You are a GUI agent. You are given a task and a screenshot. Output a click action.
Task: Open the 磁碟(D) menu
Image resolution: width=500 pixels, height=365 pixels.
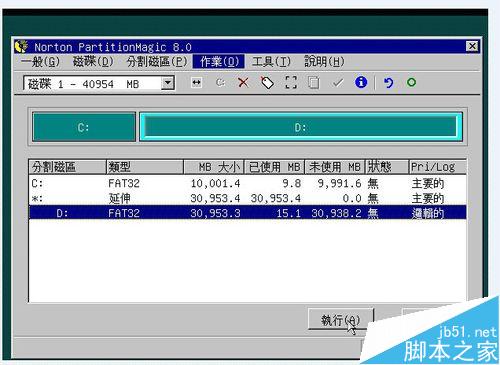tap(93, 62)
